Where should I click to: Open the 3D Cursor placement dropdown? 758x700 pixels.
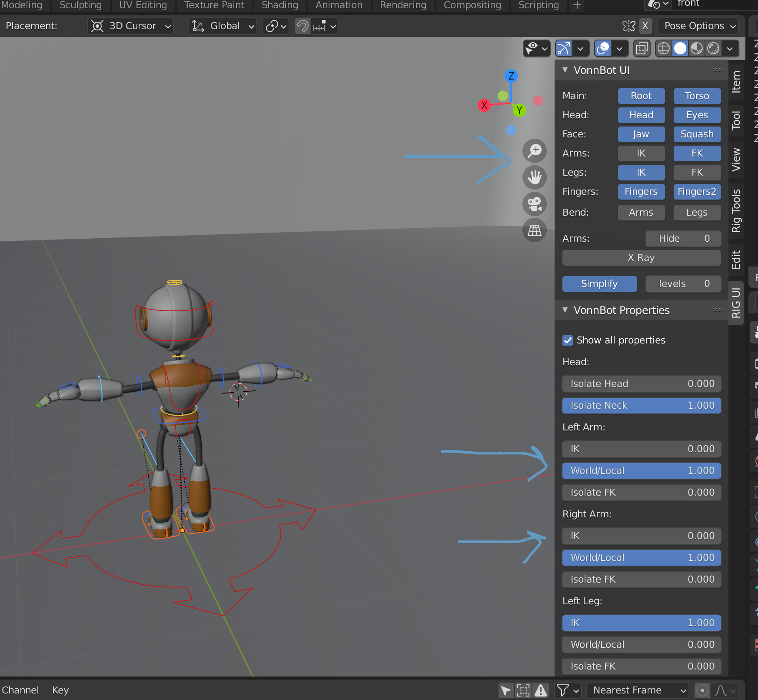coord(130,26)
